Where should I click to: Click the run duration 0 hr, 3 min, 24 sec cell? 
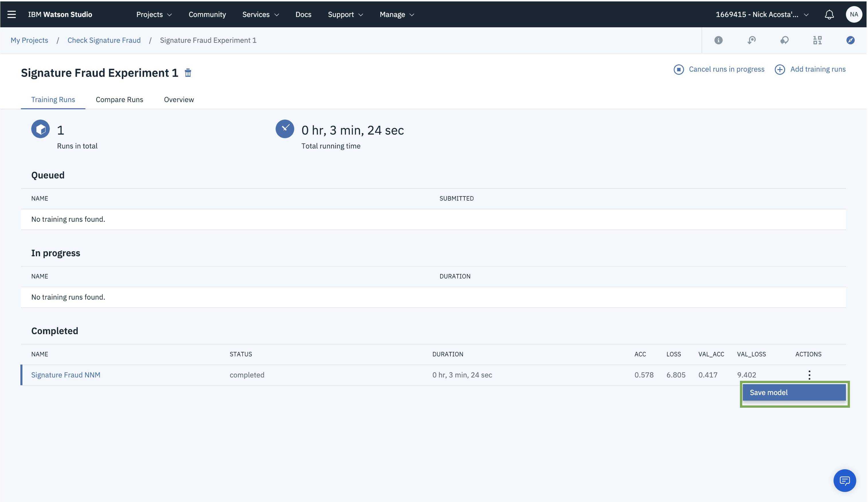pyautogui.click(x=462, y=375)
